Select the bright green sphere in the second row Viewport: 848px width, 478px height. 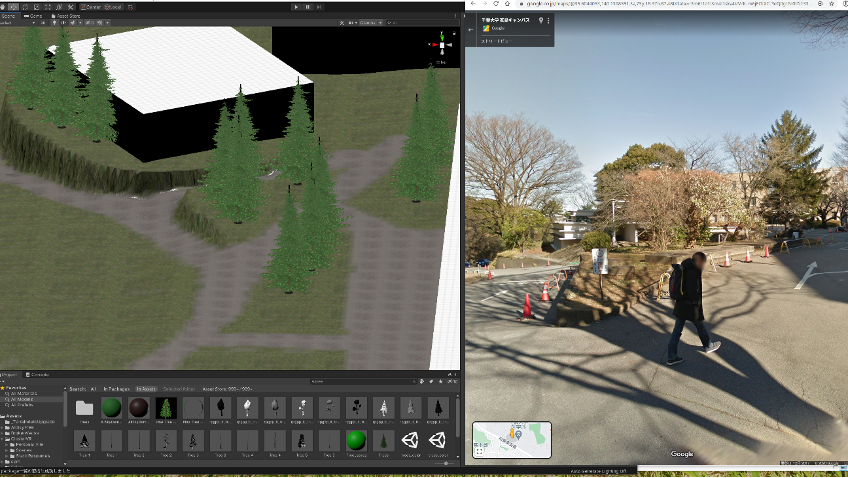pos(356,440)
